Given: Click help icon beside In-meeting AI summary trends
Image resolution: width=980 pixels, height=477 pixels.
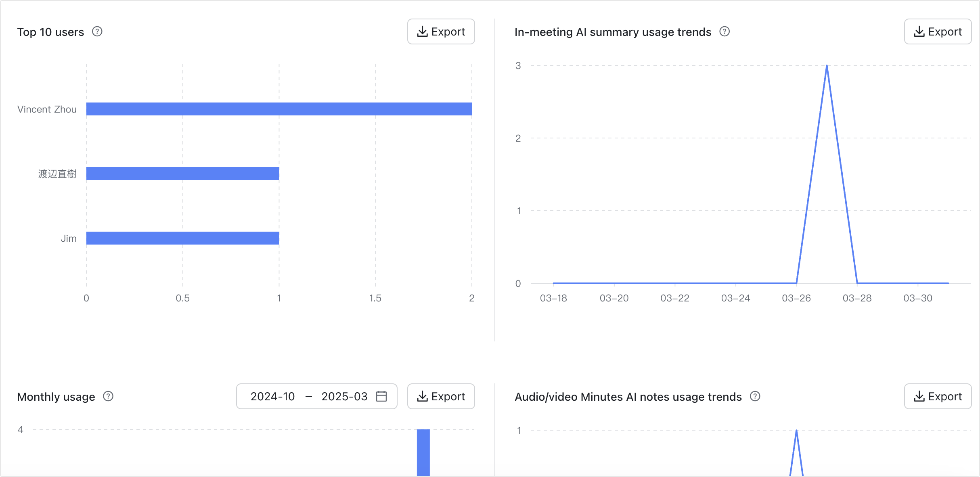Looking at the screenshot, I should [725, 31].
